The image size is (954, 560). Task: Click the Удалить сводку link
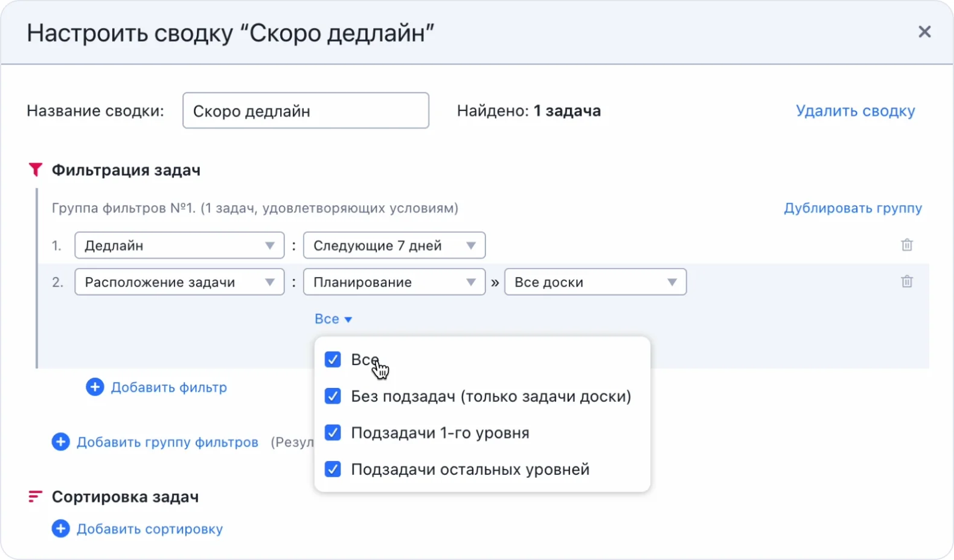coord(855,111)
